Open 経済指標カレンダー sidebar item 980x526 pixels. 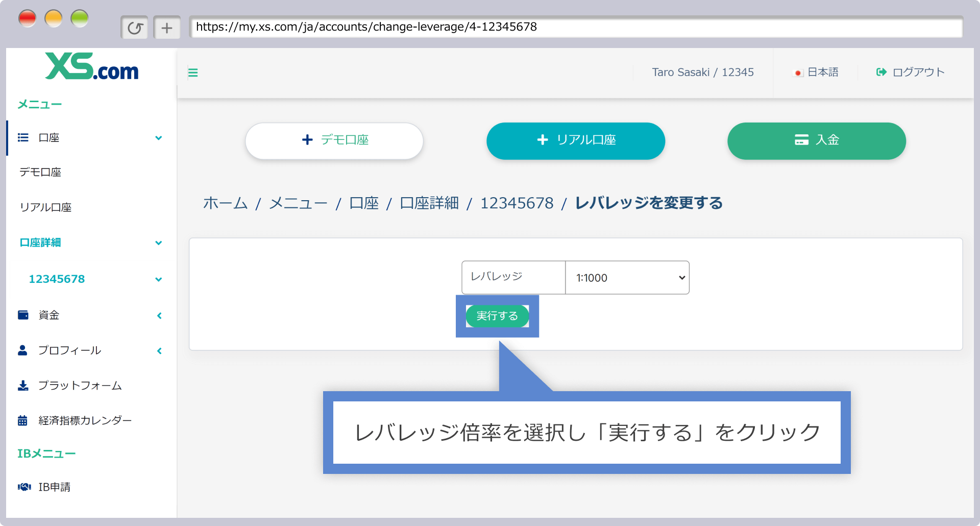pos(85,420)
